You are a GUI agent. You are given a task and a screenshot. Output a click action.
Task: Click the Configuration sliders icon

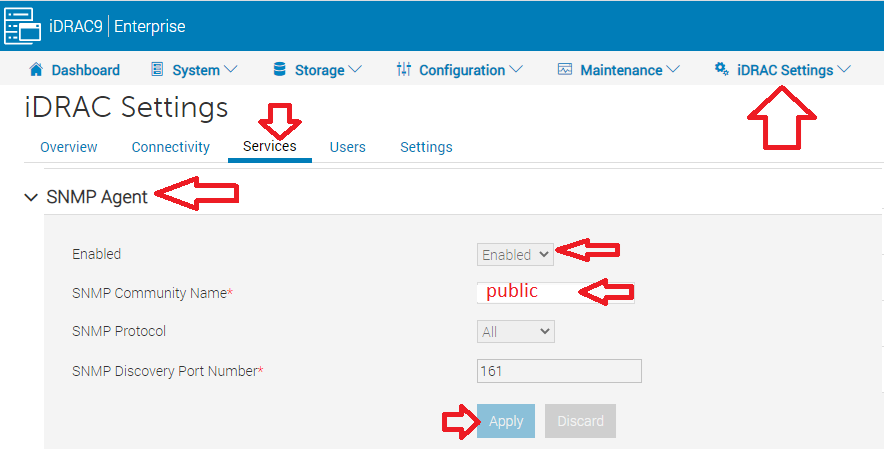pyautogui.click(x=404, y=69)
